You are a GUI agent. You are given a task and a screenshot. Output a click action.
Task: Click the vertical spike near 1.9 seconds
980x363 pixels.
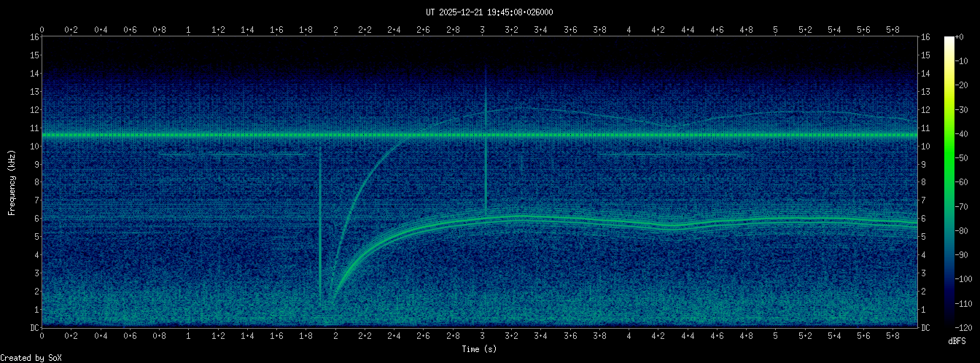320,219
